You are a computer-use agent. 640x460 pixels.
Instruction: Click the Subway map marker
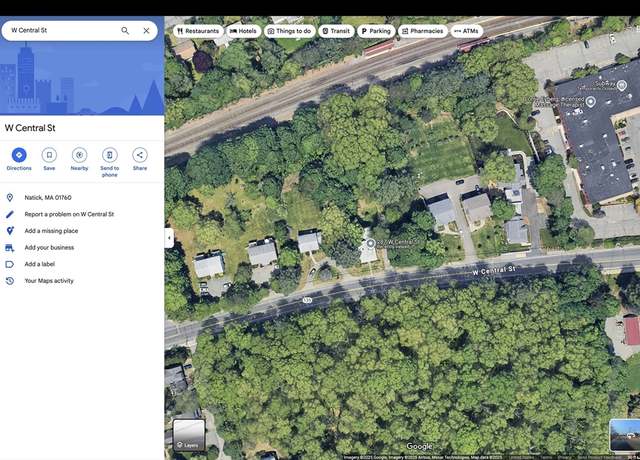coord(622,85)
